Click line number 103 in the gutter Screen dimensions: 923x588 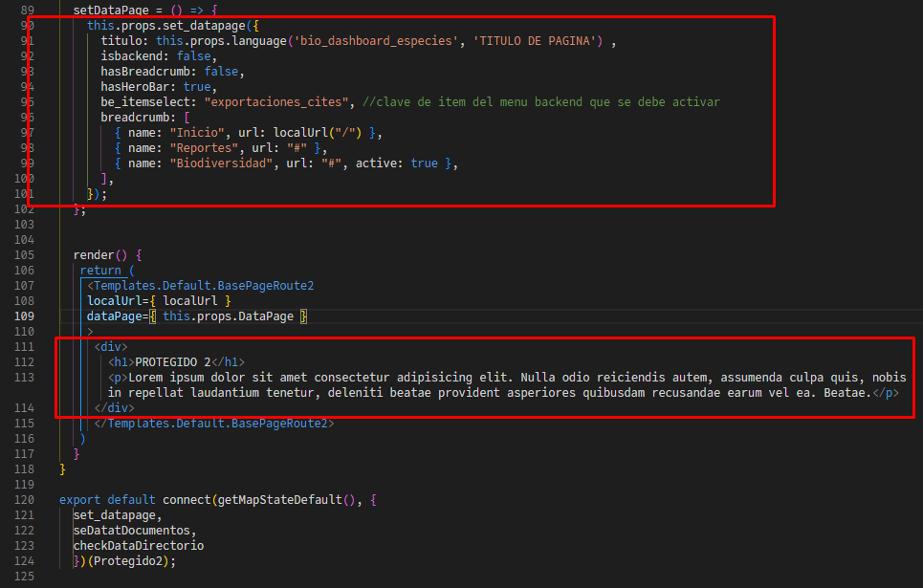(24, 225)
